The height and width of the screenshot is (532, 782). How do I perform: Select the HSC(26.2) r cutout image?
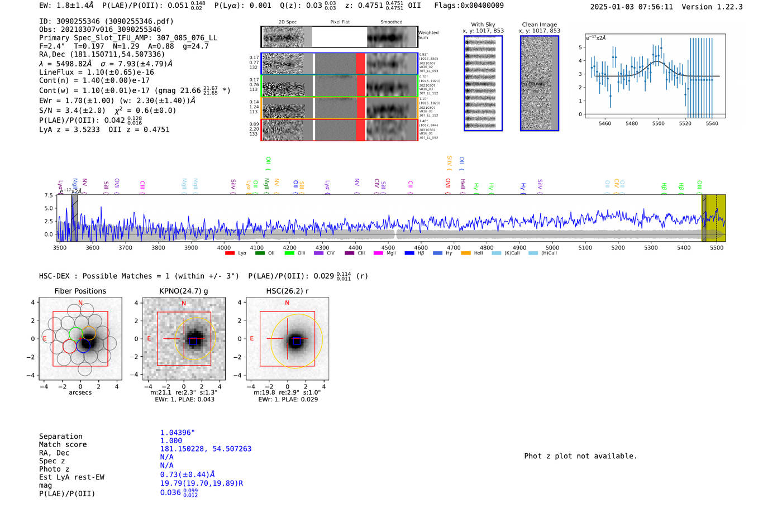287,339
